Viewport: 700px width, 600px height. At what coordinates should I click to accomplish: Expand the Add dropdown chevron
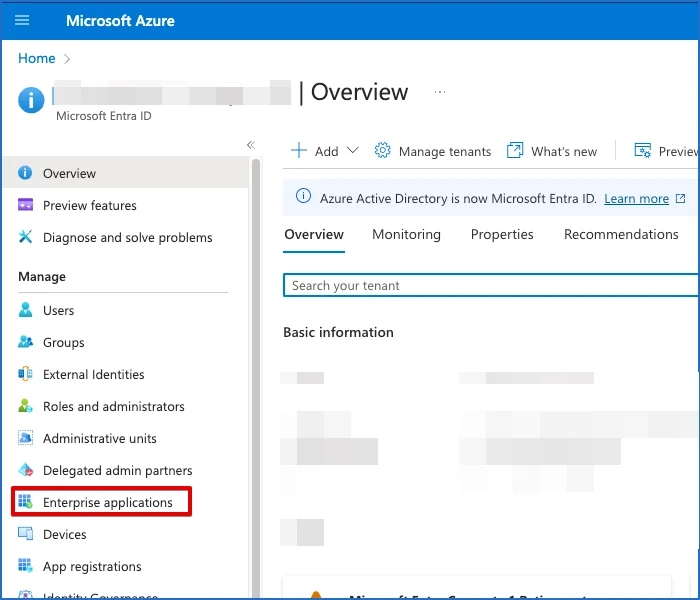pyautogui.click(x=352, y=151)
